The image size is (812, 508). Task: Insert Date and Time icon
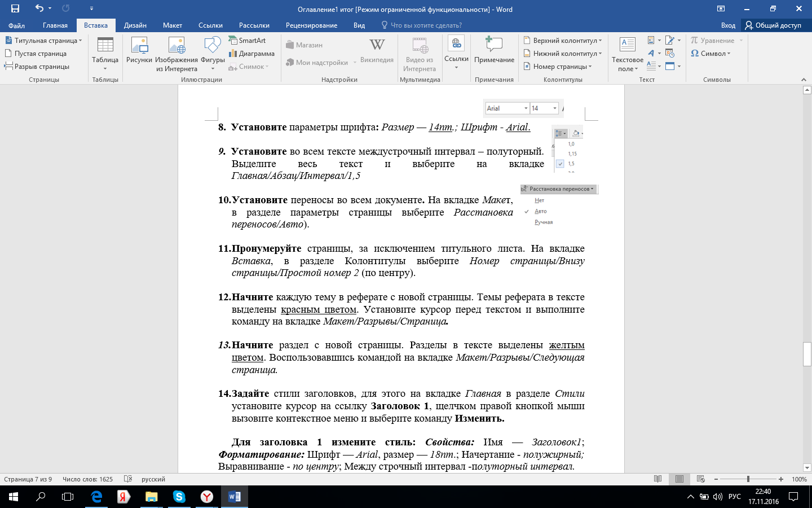[x=670, y=54]
